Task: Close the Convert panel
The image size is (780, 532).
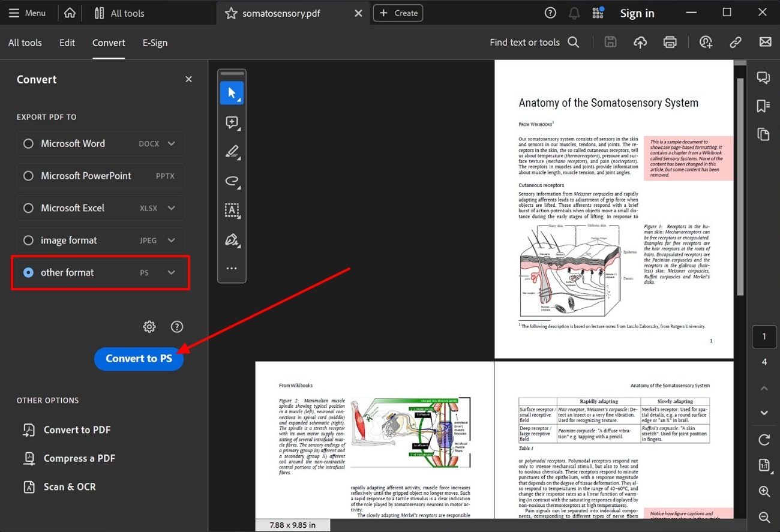Action: pyautogui.click(x=188, y=79)
